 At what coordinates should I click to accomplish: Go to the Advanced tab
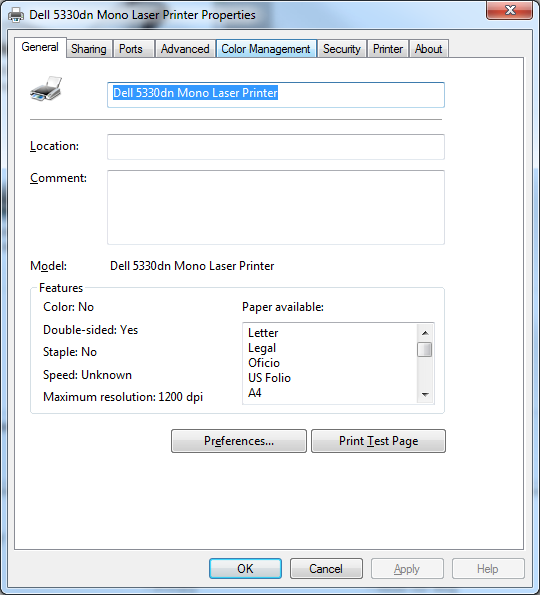185,49
